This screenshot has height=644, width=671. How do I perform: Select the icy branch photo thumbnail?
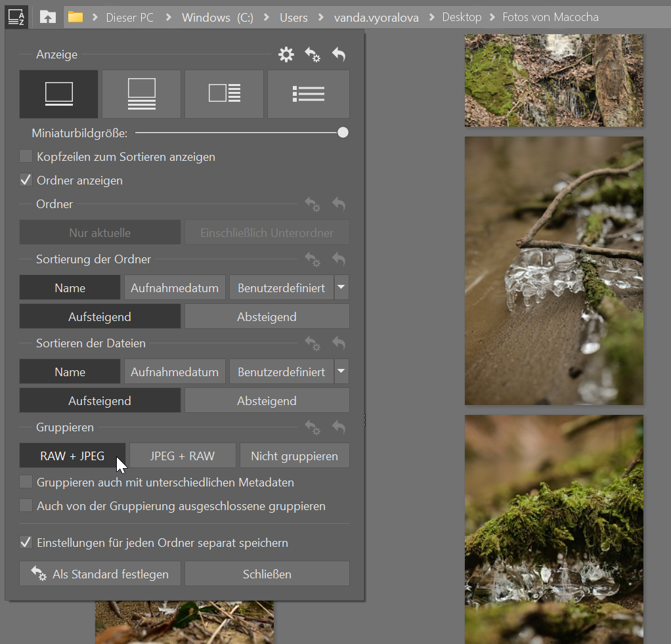553,270
